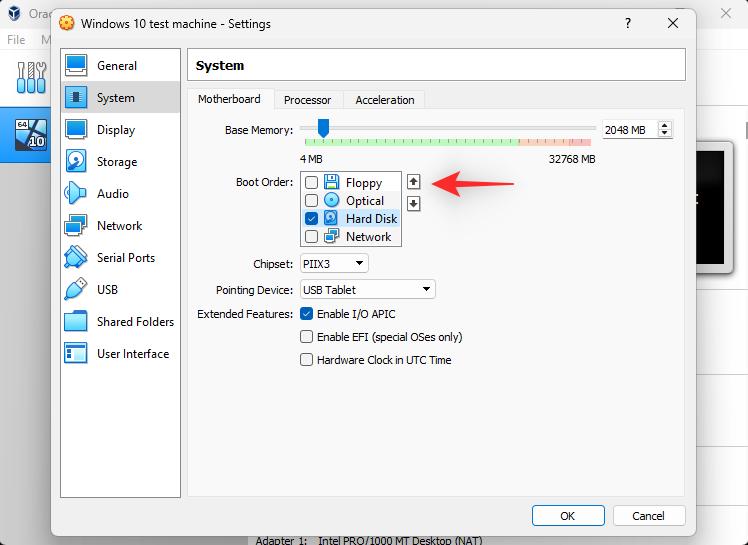Move boot device down with arrow button
The width and height of the screenshot is (748, 545).
click(414, 204)
